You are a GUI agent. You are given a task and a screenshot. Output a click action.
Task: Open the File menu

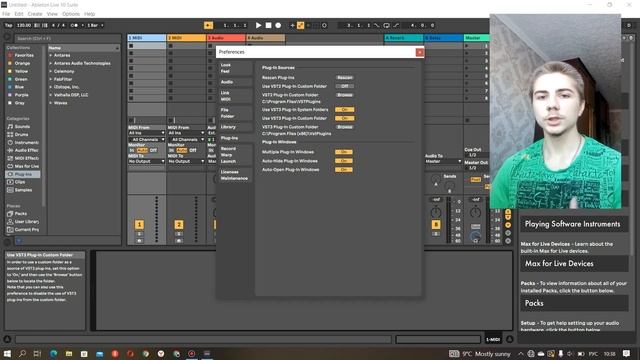tap(6, 14)
